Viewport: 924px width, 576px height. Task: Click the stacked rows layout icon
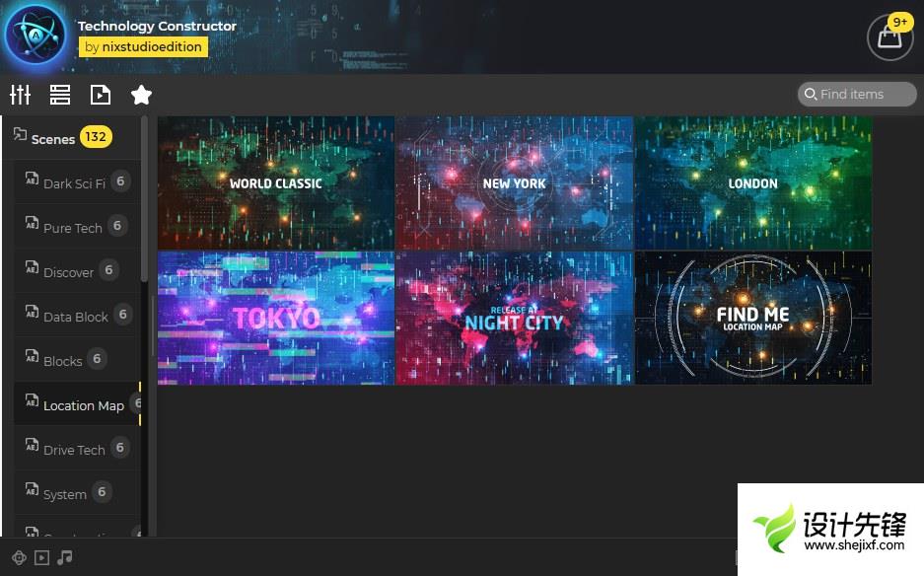[60, 95]
